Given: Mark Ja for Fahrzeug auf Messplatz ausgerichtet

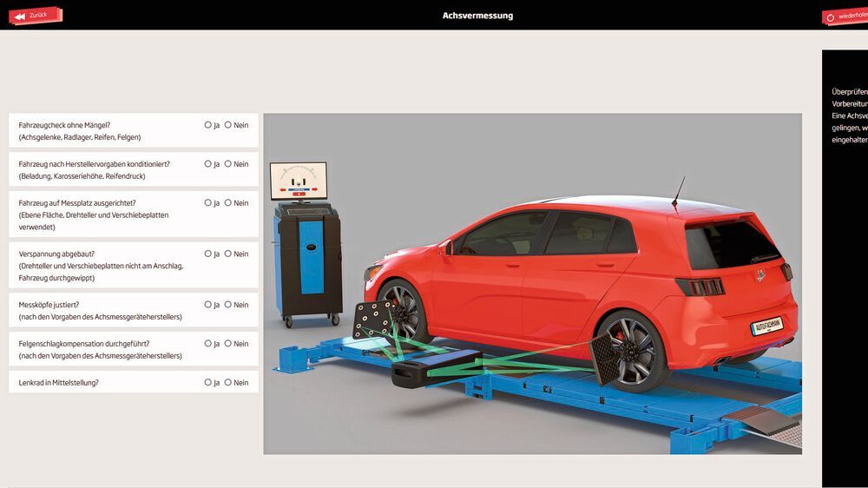Looking at the screenshot, I should coord(208,203).
